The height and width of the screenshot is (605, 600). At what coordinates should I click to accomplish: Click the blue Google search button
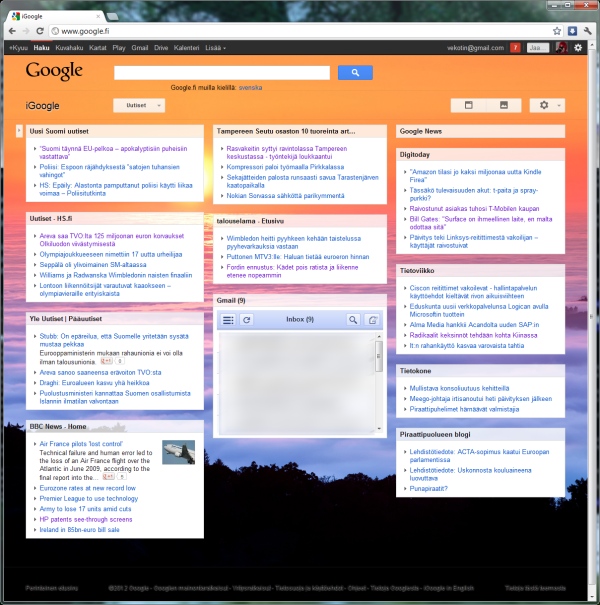click(355, 73)
